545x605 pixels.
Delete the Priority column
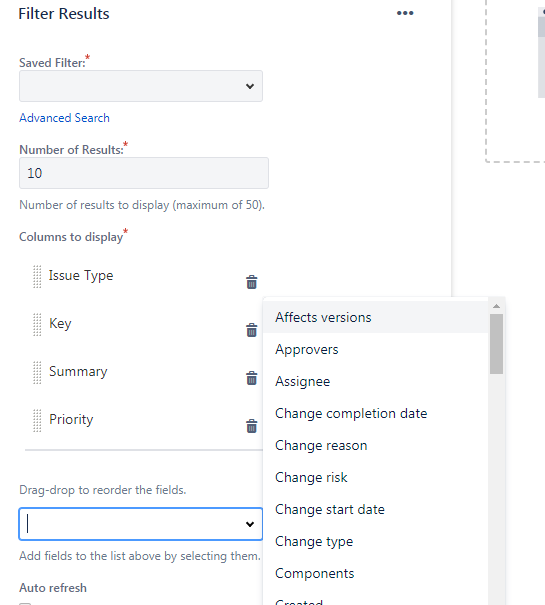(x=252, y=426)
